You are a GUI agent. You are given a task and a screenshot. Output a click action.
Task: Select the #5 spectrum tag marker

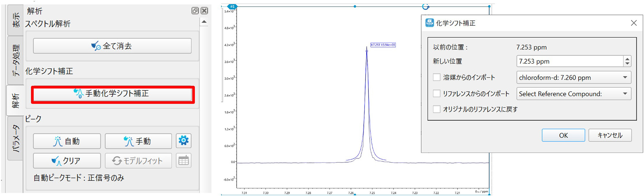(x=232, y=6)
